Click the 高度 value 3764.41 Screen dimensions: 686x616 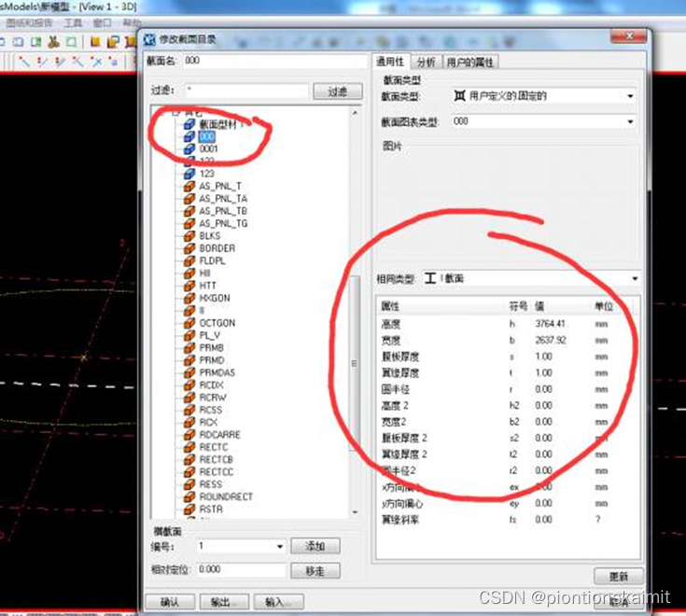551,324
